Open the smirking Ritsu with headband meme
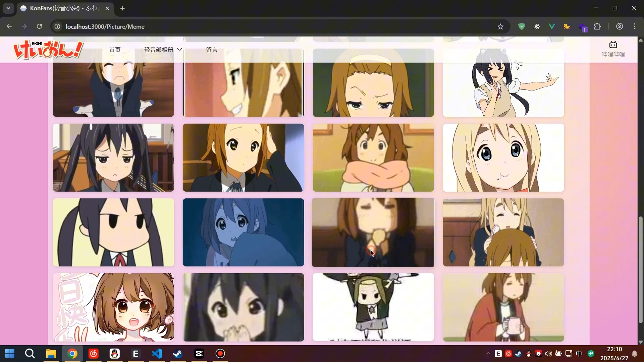The height and width of the screenshot is (362, 644). [x=373, y=82]
